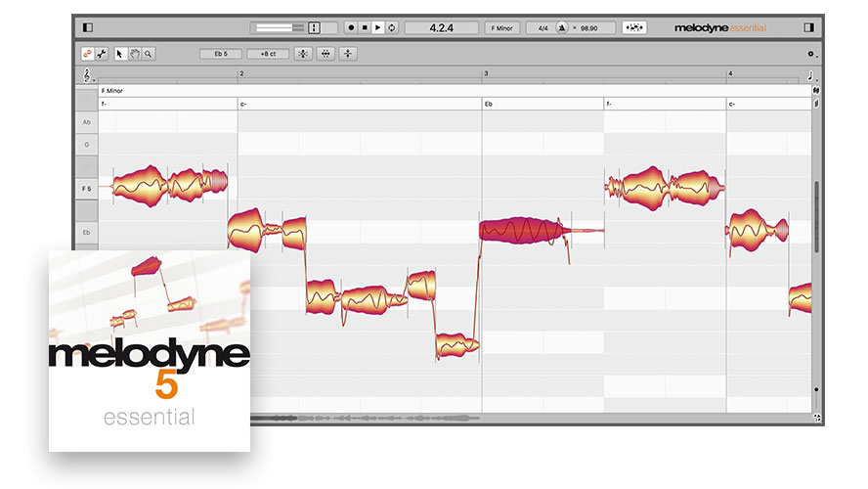Image resolution: width=868 pixels, height=489 pixels.
Task: Click the vertical scrollbar handle at right
Action: point(816,217)
